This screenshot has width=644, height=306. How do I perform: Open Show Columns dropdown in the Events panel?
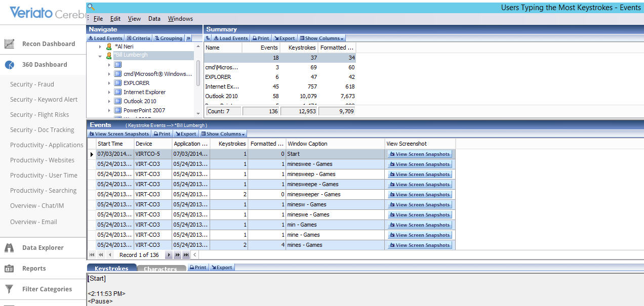223,134
